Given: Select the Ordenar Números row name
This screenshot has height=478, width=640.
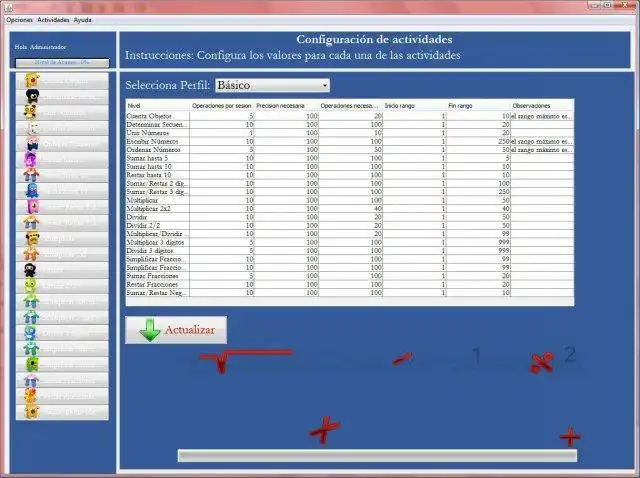Looking at the screenshot, I should (x=158, y=150).
